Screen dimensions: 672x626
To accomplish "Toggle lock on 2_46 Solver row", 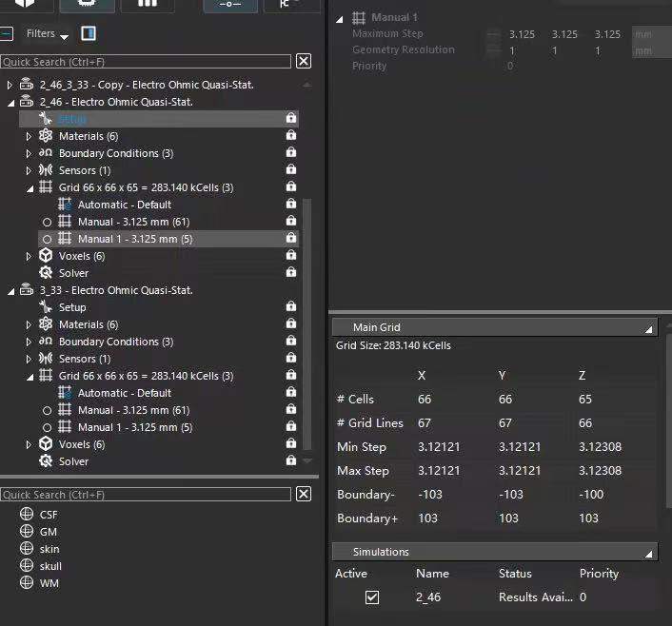I will click(x=291, y=272).
